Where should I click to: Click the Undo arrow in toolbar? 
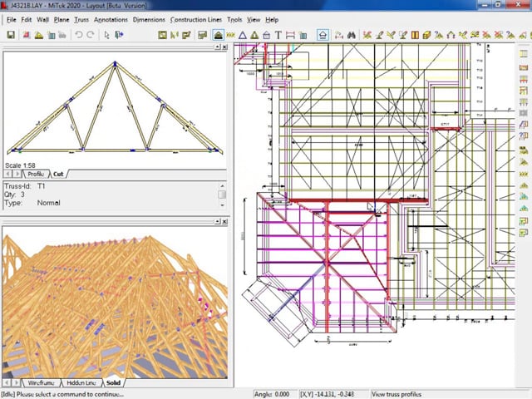[78, 35]
